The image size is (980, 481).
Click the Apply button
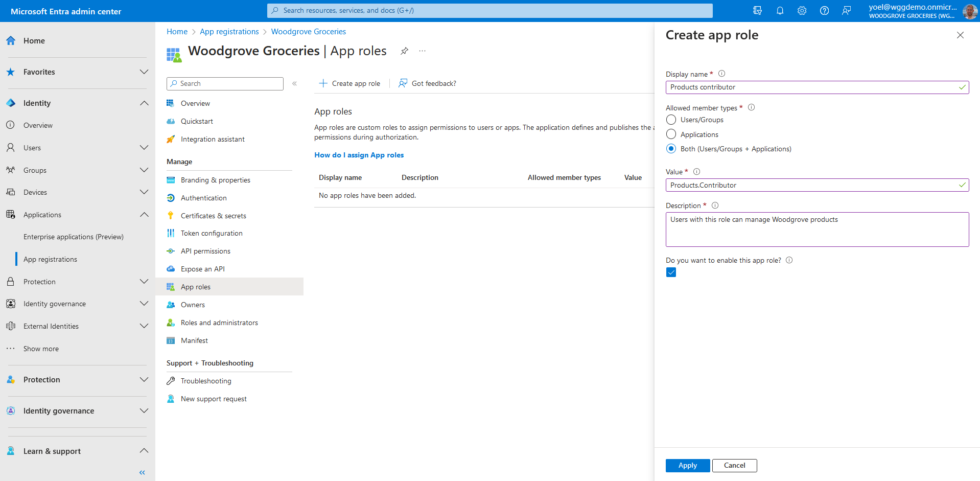[687, 466]
